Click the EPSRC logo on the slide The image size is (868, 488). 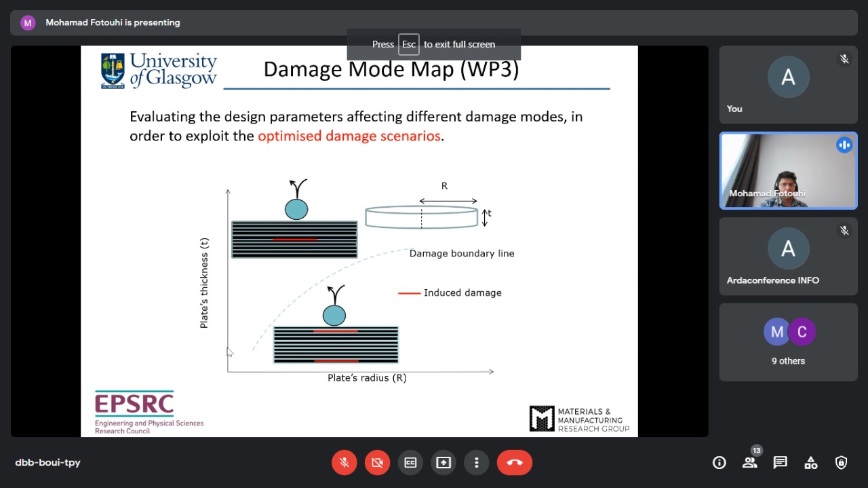tap(149, 412)
